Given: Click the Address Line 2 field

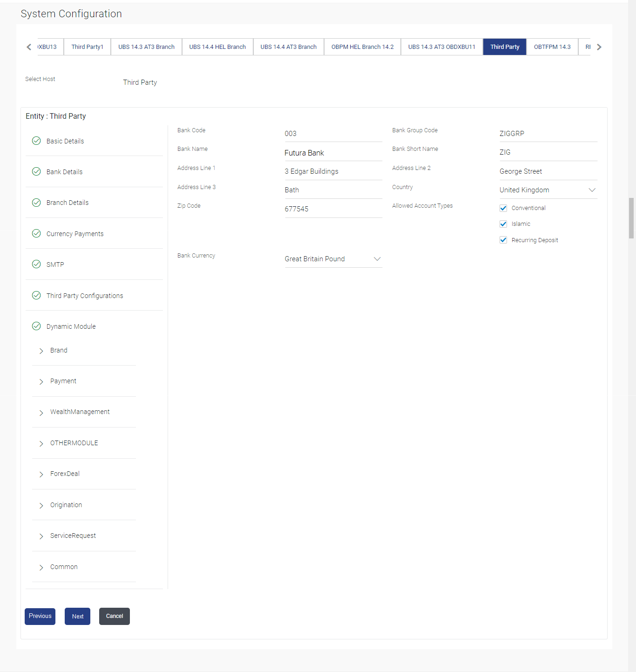Looking at the screenshot, I should click(548, 171).
